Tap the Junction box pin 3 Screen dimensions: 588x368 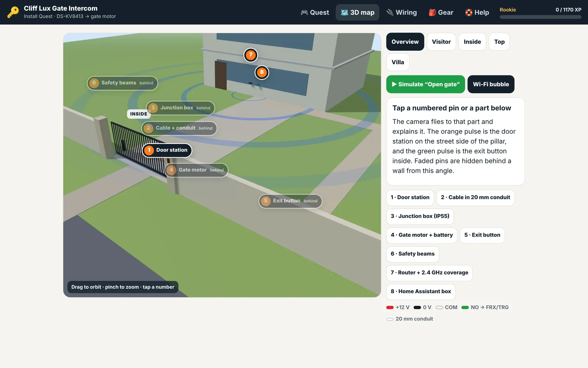[180, 108]
